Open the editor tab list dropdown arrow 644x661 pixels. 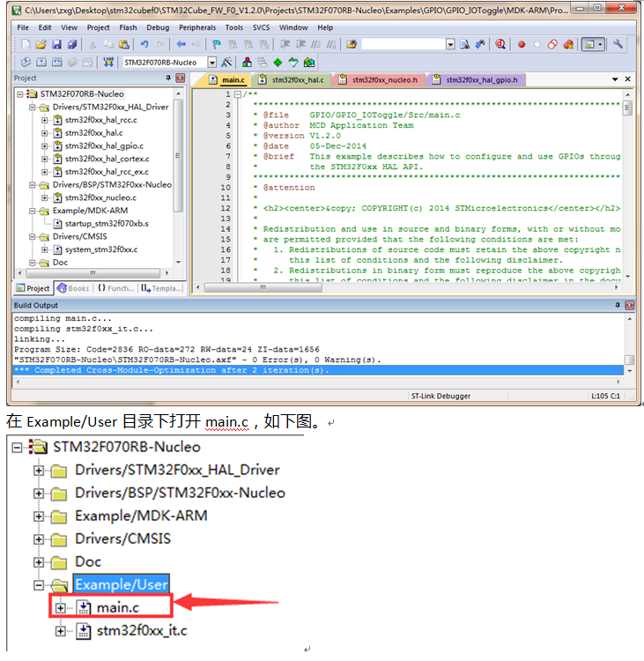[x=615, y=79]
